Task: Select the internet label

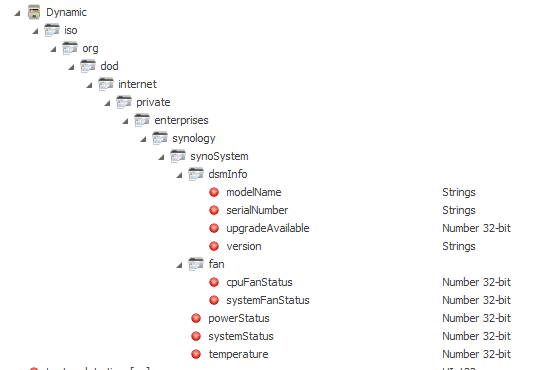Action: pyautogui.click(x=138, y=84)
